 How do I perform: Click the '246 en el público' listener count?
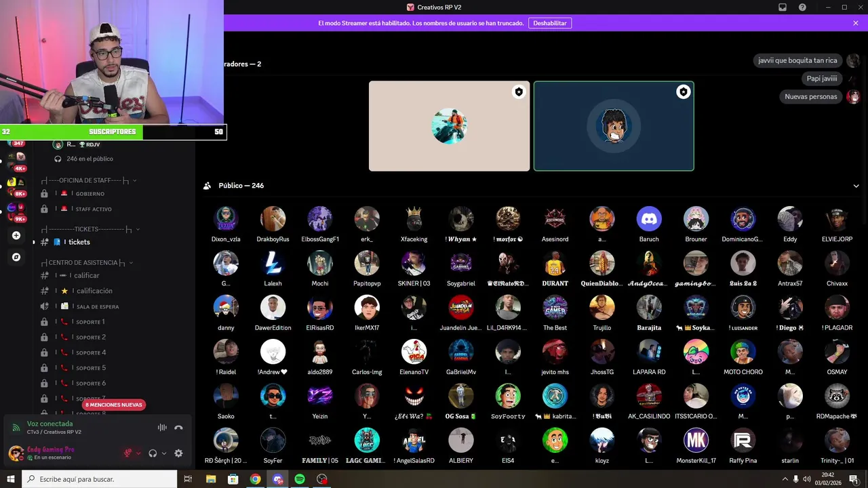[x=90, y=159]
